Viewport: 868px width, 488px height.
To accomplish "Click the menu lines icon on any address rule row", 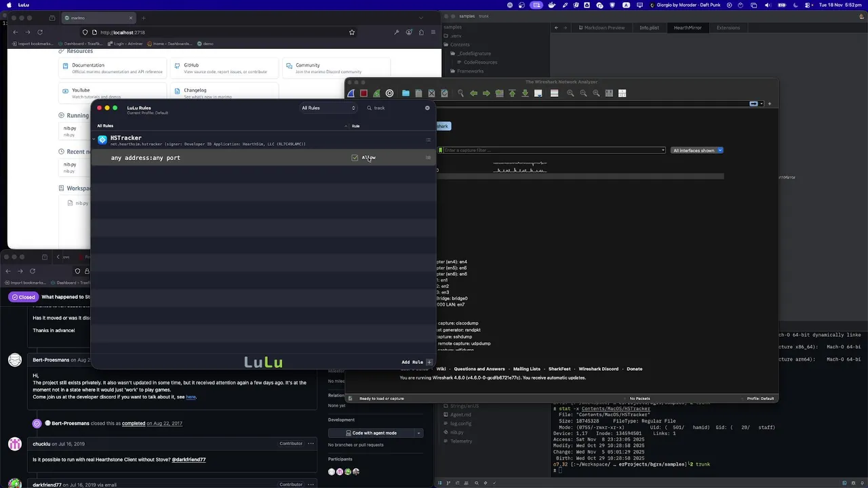I will [428, 158].
